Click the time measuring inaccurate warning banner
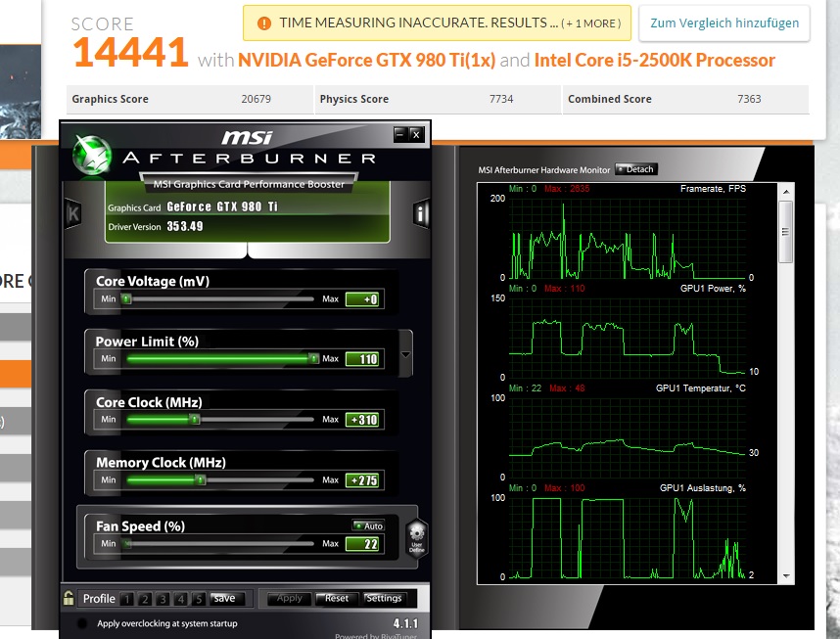Screen dimensions: 840x639 click(438, 23)
